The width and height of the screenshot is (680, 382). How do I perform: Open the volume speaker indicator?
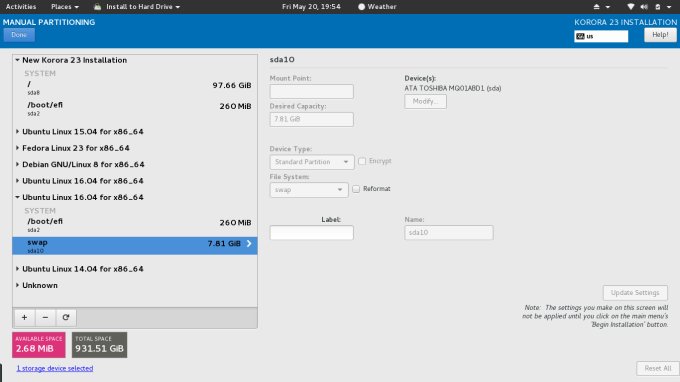(644, 7)
